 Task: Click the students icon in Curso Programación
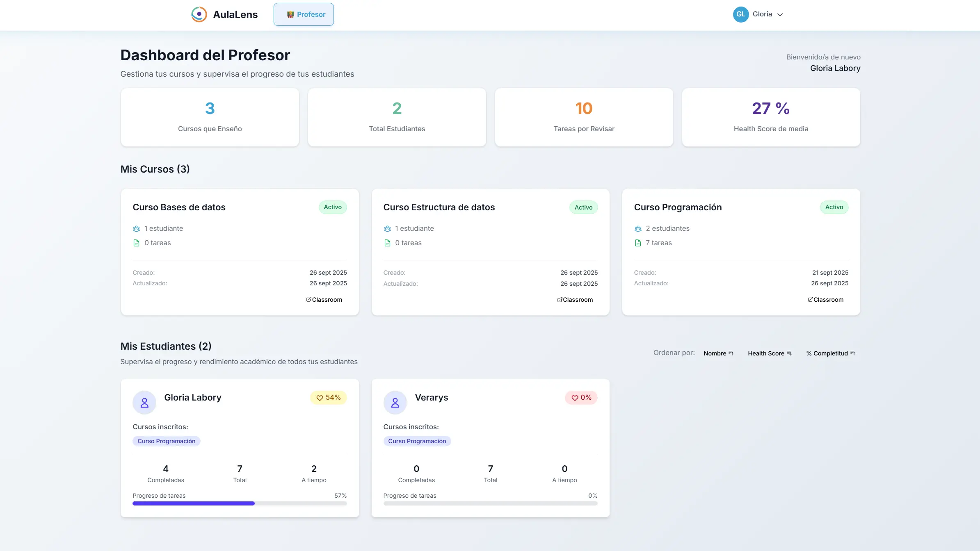tap(638, 229)
